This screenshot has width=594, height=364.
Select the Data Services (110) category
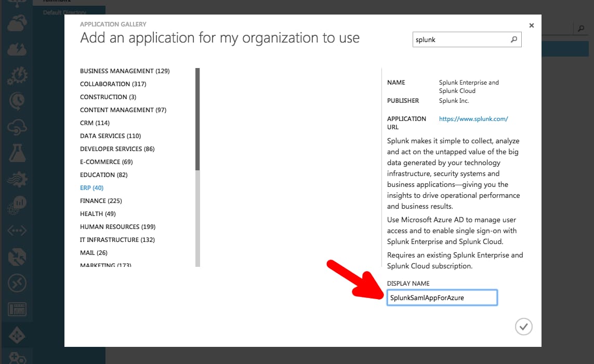pyautogui.click(x=110, y=136)
